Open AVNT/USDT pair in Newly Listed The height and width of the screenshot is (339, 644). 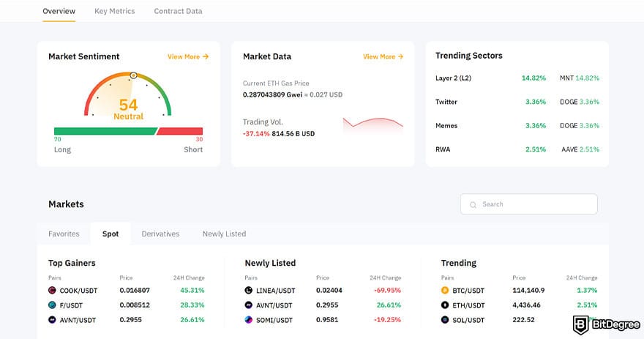[274, 305]
